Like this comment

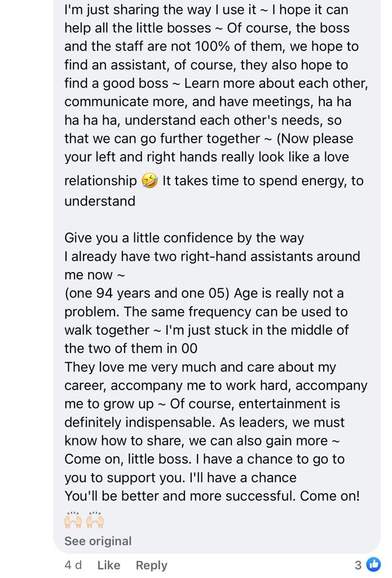[109, 564]
